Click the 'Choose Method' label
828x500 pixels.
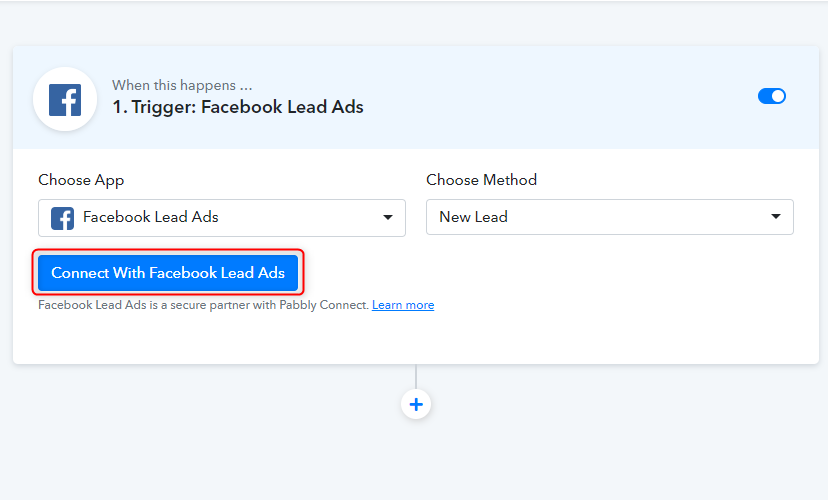pyautogui.click(x=482, y=180)
